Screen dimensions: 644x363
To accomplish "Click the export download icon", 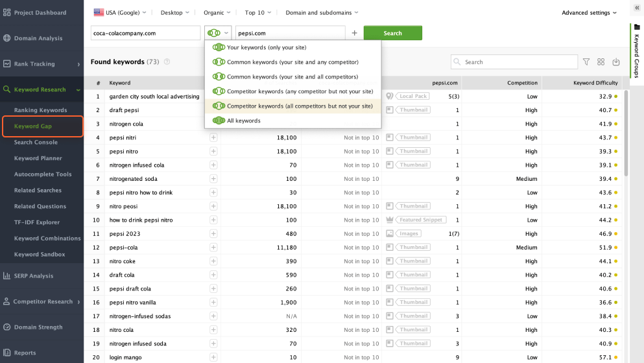I will click(615, 62).
